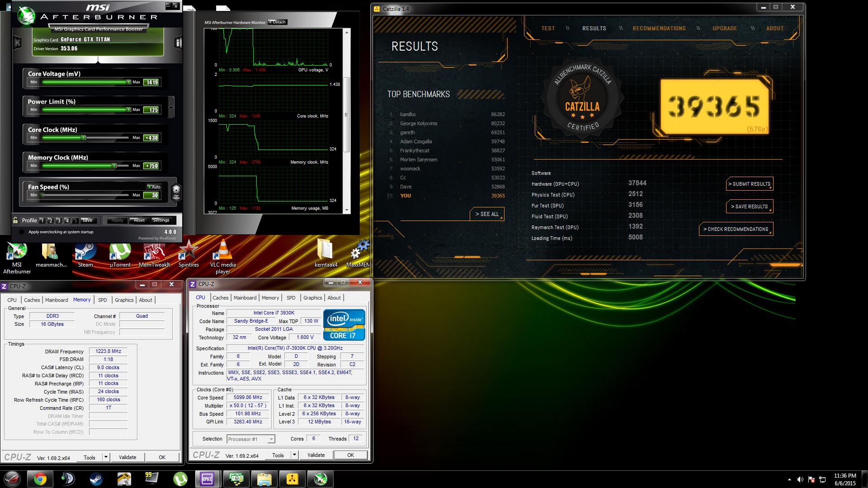868x488 pixels.
Task: Open Catzilla yellow taskbar icon
Action: (x=292, y=479)
